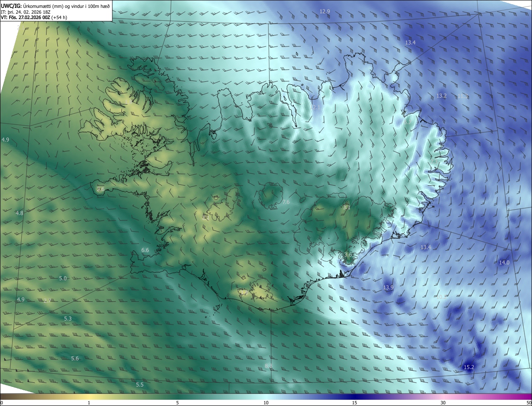Click the 13.9 precipitation value label
The height and width of the screenshot is (406, 532).
point(388,288)
